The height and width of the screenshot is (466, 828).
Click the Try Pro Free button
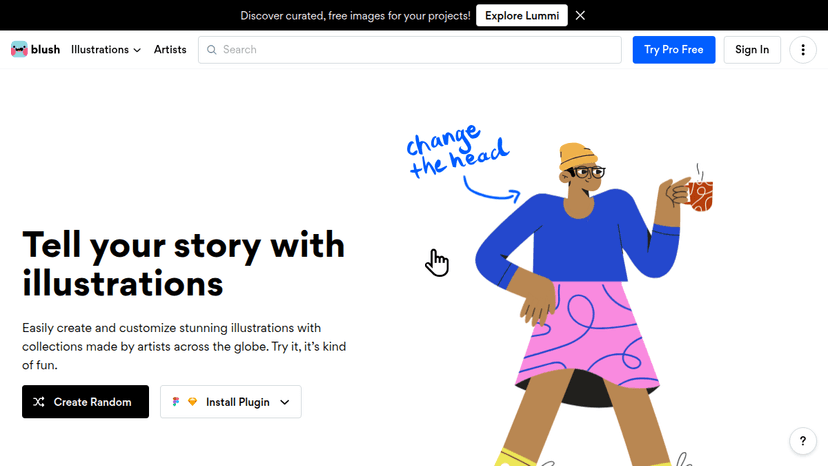click(x=674, y=50)
